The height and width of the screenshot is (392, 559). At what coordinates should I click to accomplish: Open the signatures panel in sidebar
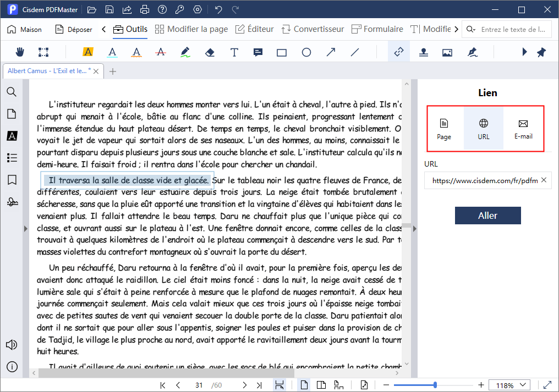pos(12,202)
